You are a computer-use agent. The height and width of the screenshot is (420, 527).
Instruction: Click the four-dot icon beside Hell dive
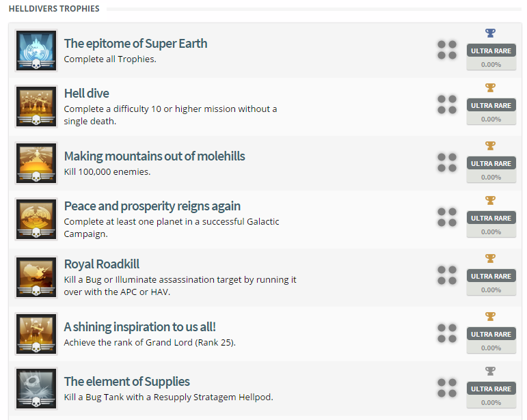point(447,104)
